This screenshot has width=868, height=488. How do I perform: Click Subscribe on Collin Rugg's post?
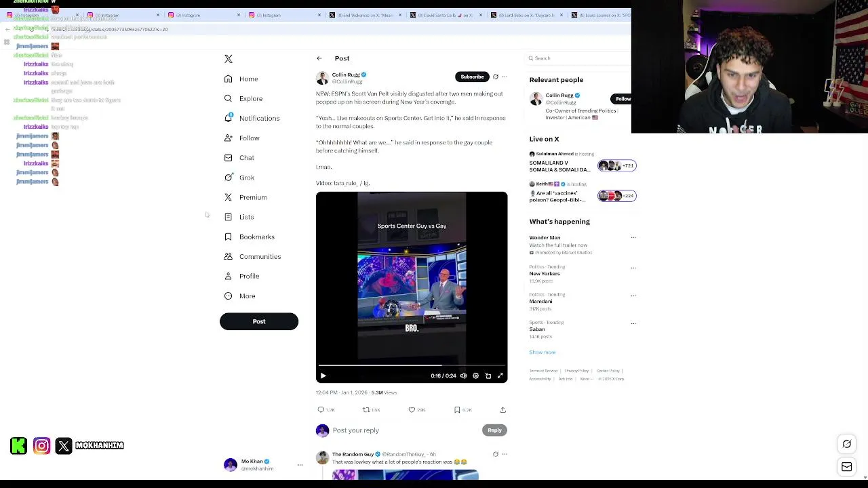[x=472, y=77]
